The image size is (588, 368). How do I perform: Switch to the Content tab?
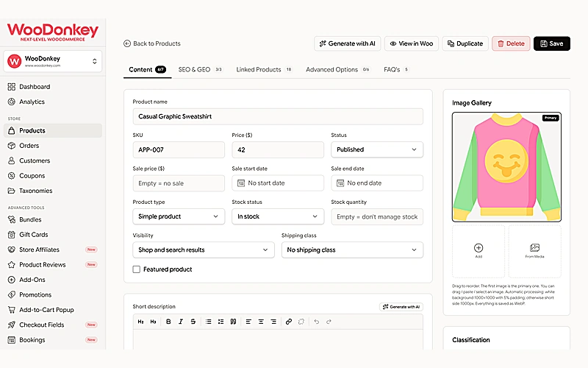tap(147, 69)
